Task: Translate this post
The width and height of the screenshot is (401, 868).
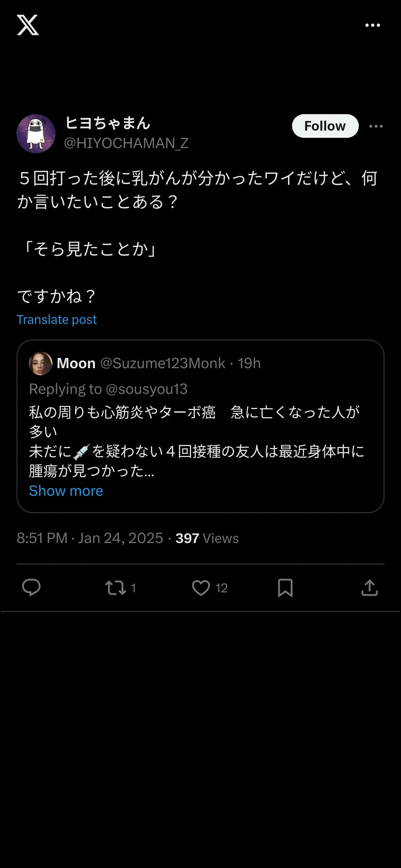Action: pos(57,320)
